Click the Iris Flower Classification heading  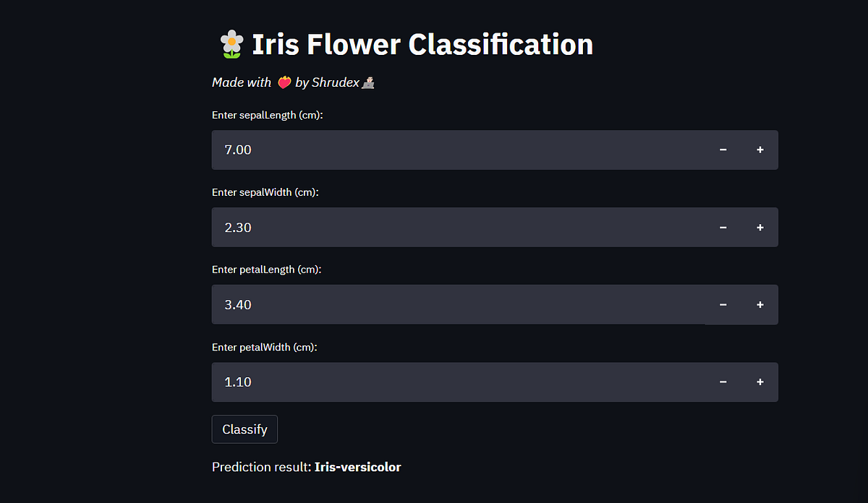click(x=422, y=44)
